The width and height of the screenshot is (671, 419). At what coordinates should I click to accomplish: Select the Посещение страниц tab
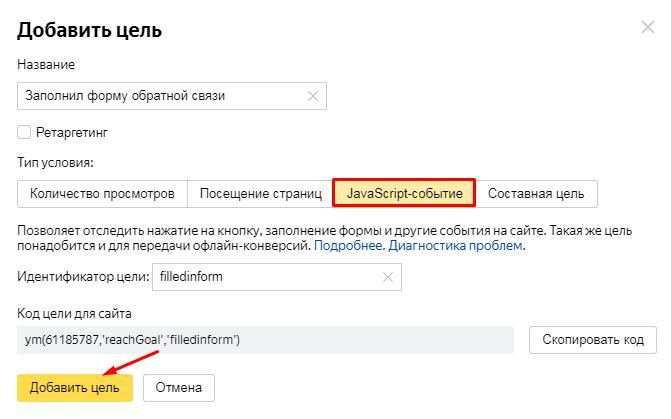pyautogui.click(x=260, y=193)
